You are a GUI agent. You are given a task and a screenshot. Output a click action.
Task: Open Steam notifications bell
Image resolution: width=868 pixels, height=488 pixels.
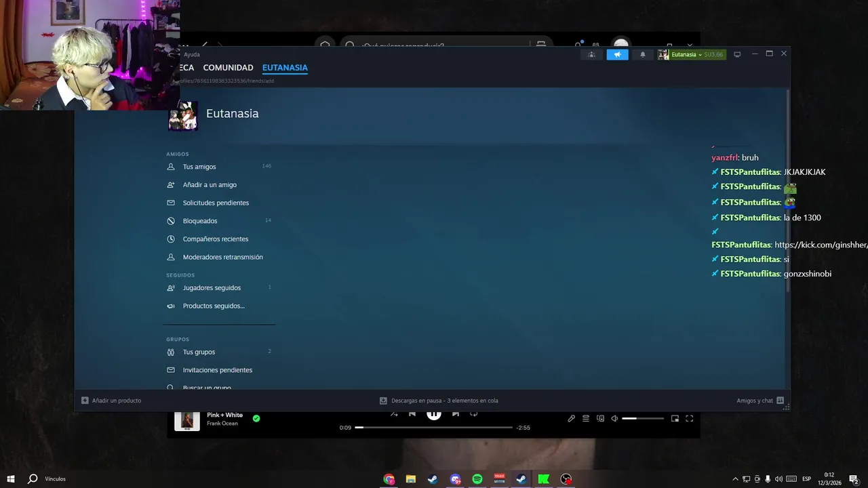coord(643,55)
